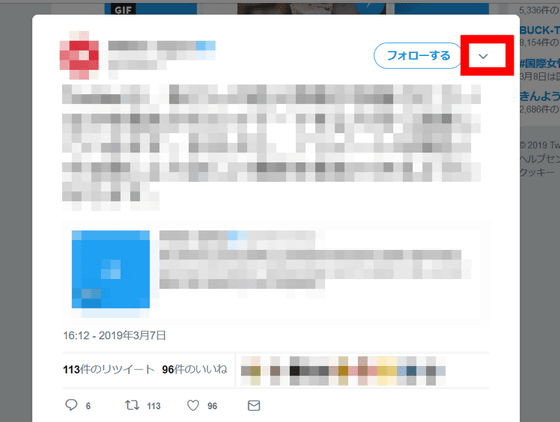Open the きんよう trending topic
The width and height of the screenshot is (560, 422).
[x=540, y=96]
